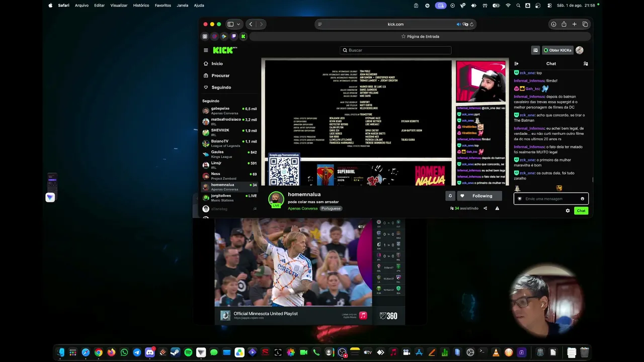Open Discord from the Dock

pos(150,352)
